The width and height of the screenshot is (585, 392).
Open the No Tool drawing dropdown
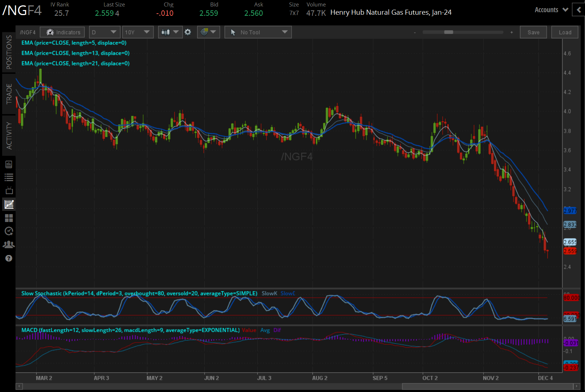(x=258, y=32)
